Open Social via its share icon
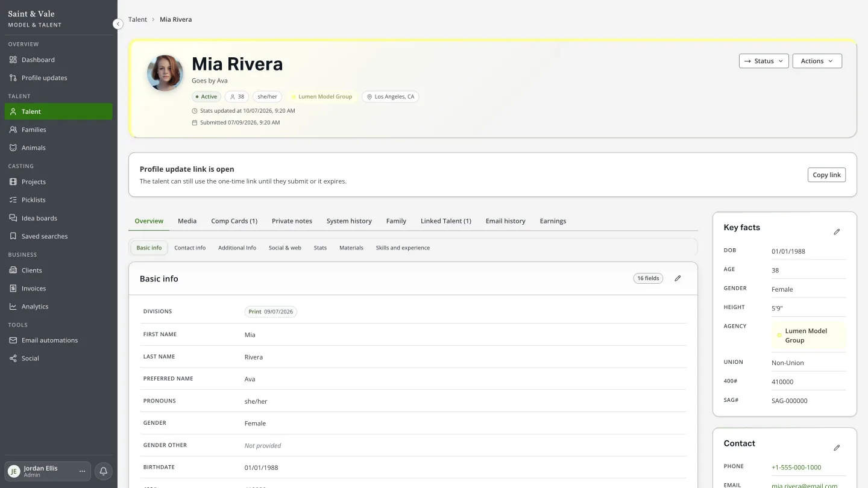This screenshot has width=868, height=488. pos(13,358)
